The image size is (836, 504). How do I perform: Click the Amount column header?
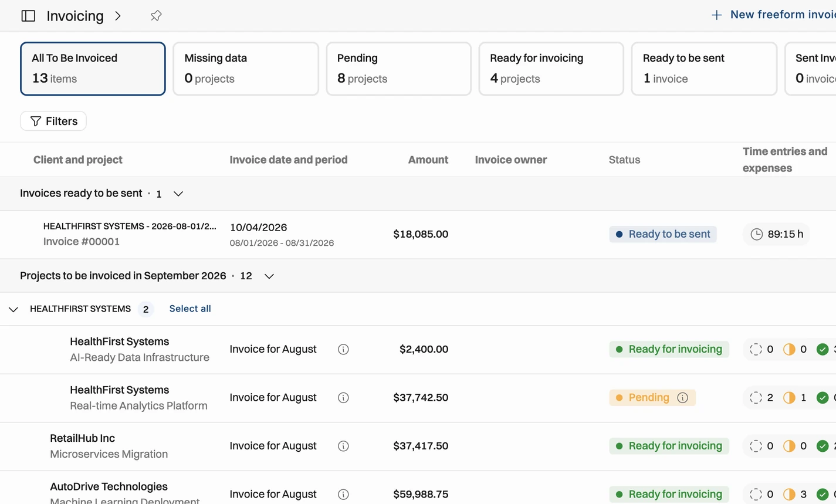click(x=428, y=160)
